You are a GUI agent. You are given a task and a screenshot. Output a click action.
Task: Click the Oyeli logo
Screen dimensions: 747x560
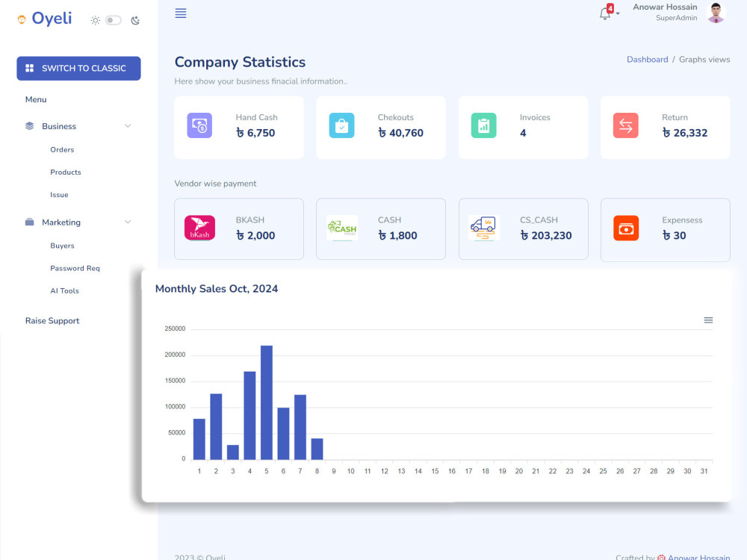[x=45, y=19]
